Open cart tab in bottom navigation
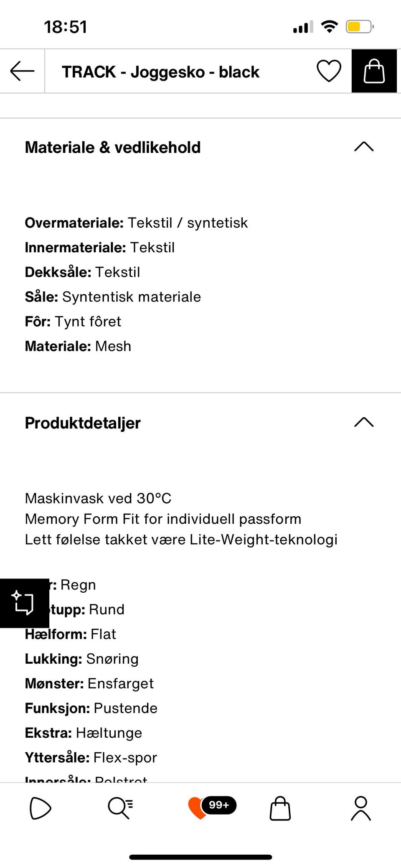The height and width of the screenshot is (868, 401). click(280, 808)
